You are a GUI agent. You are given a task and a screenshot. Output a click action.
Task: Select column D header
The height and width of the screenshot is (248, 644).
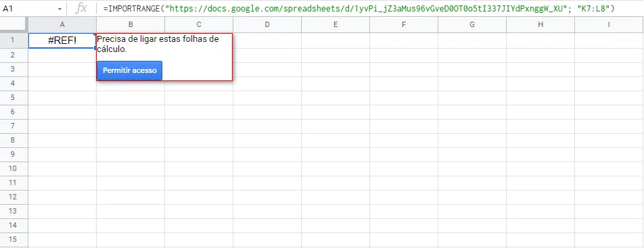point(267,24)
